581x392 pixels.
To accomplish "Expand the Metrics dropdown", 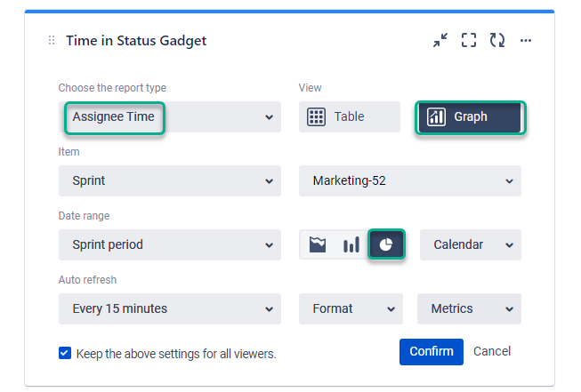I will [x=469, y=308].
